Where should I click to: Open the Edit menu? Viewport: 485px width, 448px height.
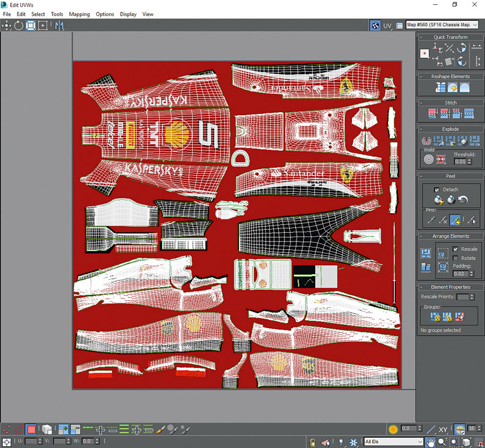pyautogui.click(x=21, y=14)
